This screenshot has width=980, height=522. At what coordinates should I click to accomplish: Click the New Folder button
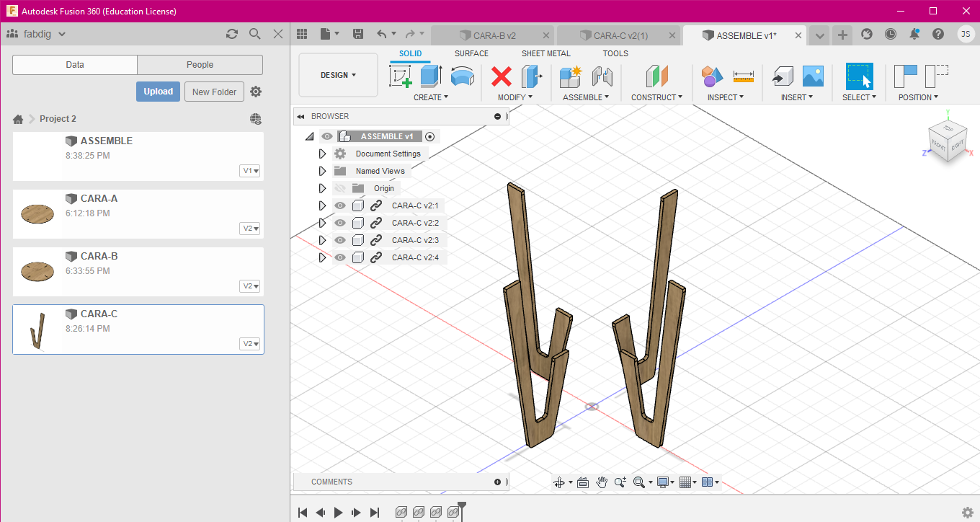tap(214, 92)
